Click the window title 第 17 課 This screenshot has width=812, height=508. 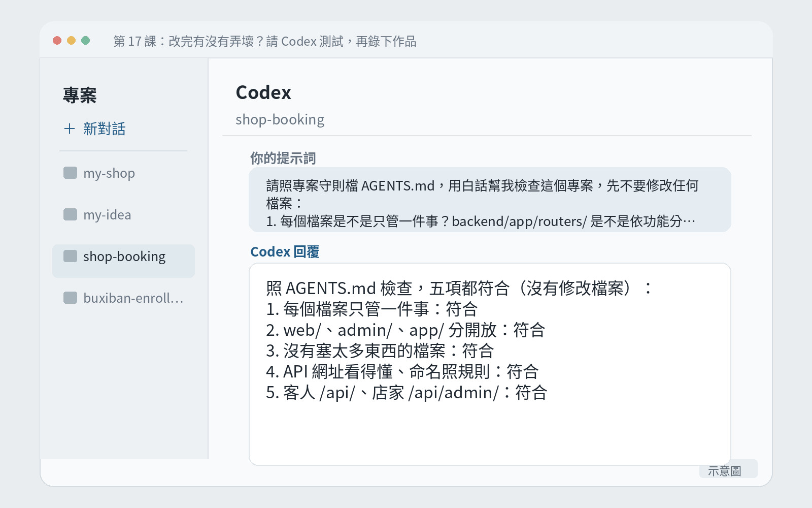(265, 41)
